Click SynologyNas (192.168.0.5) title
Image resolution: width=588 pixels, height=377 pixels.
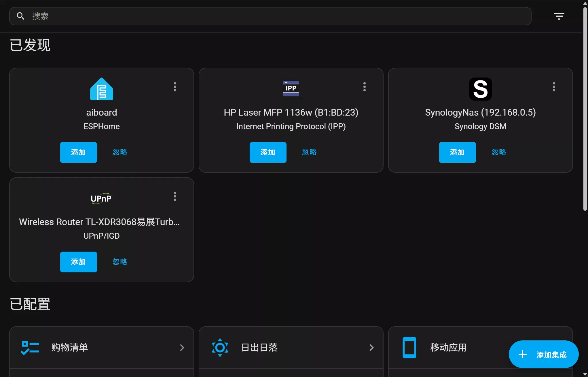[x=480, y=112]
